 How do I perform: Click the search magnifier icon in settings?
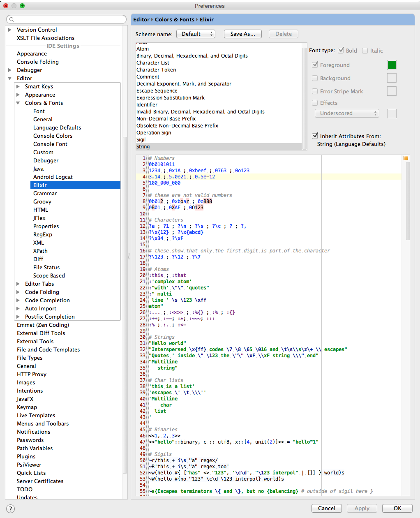tap(12, 19)
